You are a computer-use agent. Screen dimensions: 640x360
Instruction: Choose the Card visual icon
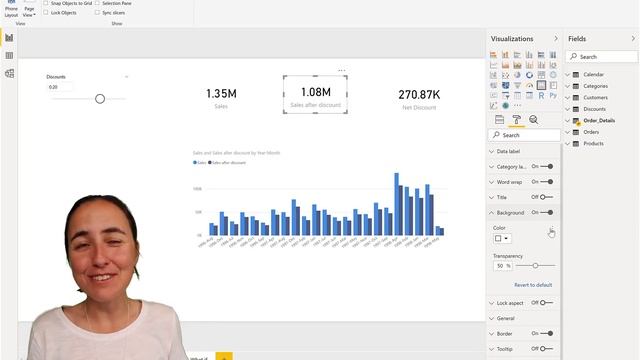[x=541, y=85]
